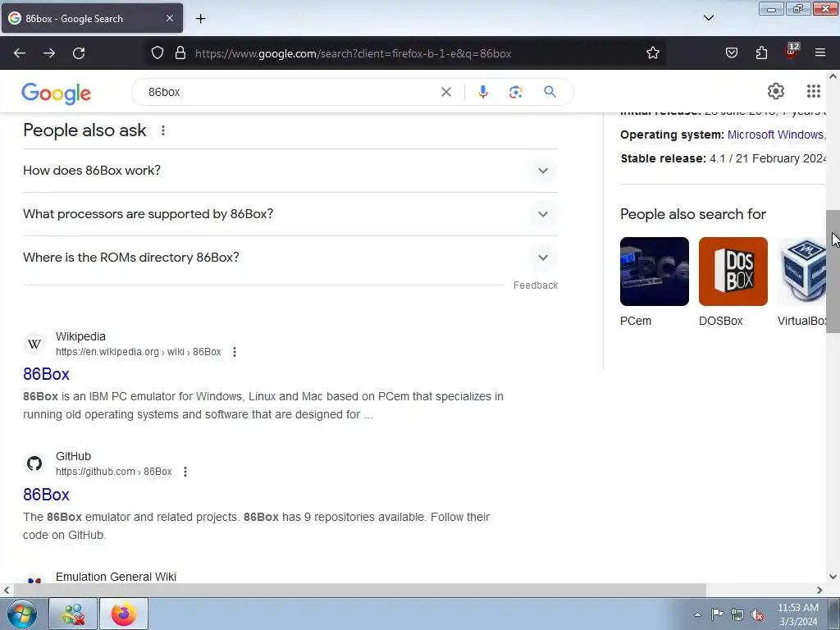
Task: Click the github.com URL breadcrumb text
Action: point(113,472)
